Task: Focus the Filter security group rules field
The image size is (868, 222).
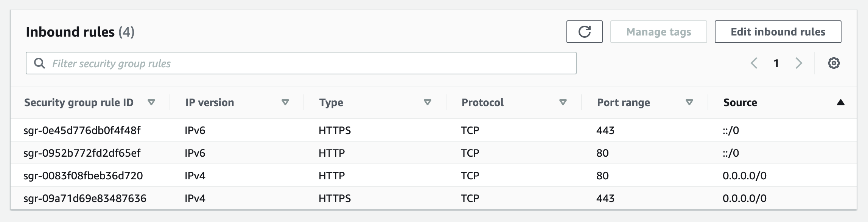Action: point(310,63)
